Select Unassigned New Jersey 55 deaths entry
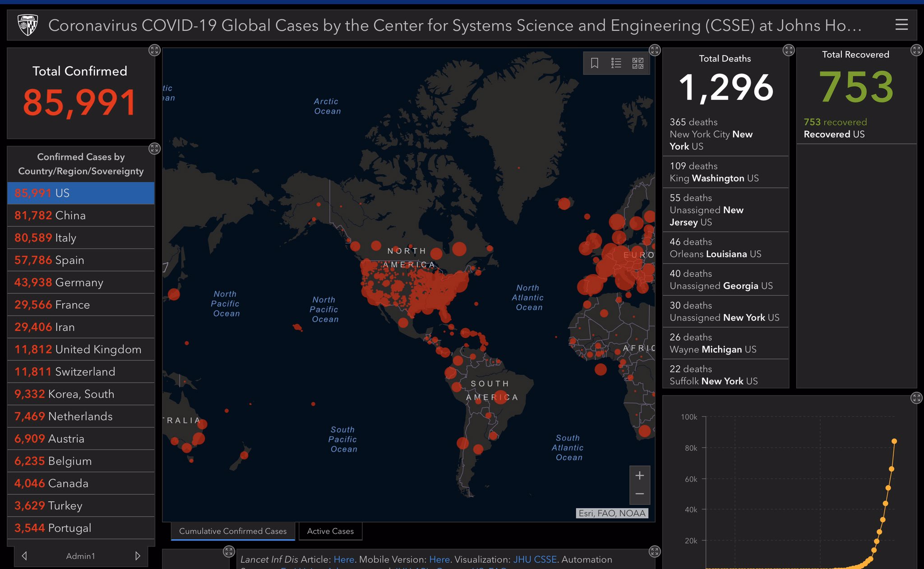Screen dimensions: 924x569 [x=725, y=210]
